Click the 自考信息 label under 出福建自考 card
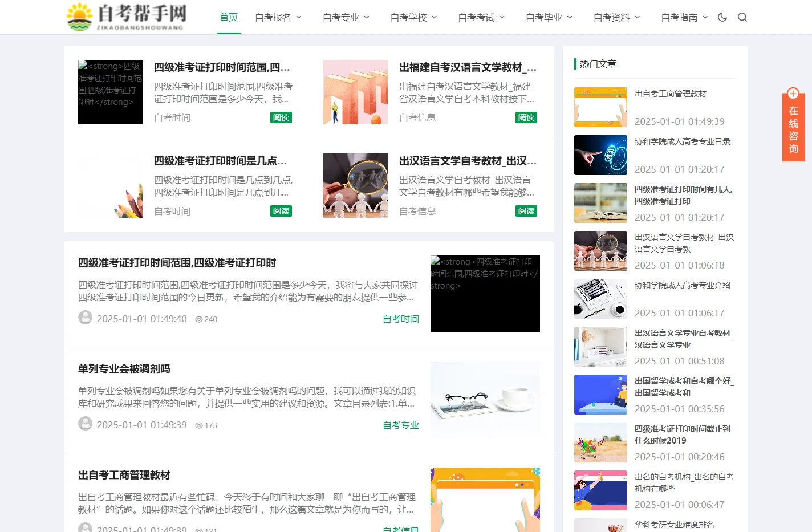The height and width of the screenshot is (532, 812). pos(417,117)
